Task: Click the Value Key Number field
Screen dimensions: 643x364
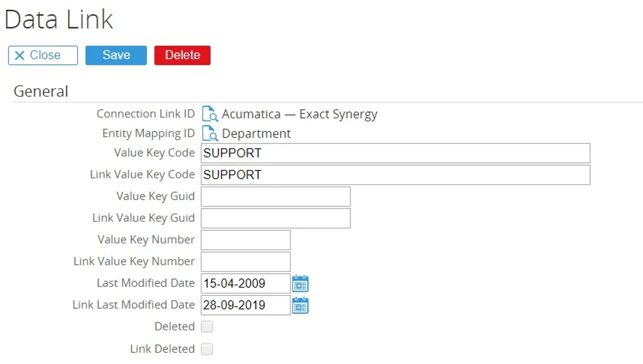Action: (x=245, y=239)
